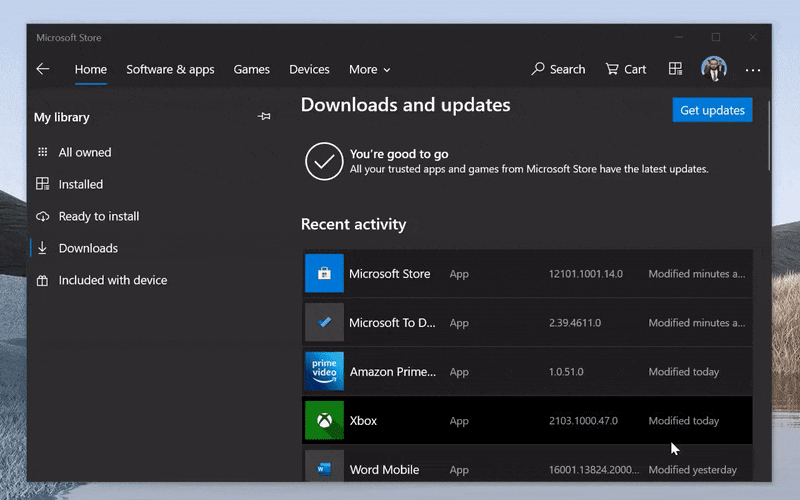Click Modified today in Xbox row

[684, 421]
